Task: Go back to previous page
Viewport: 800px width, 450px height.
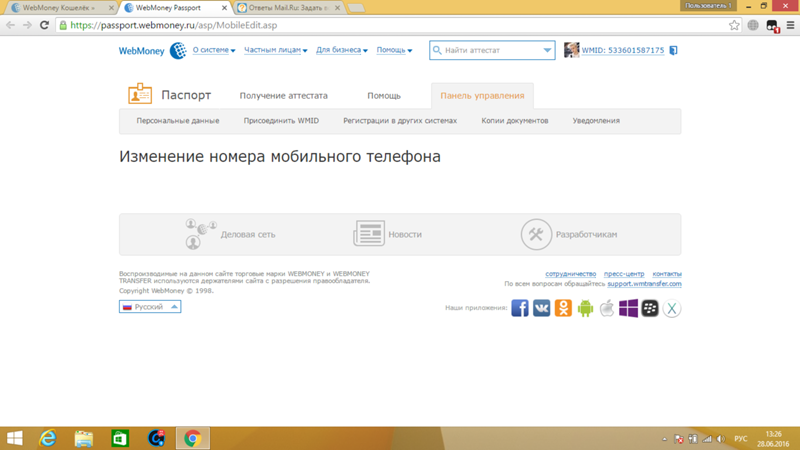Action: pos(10,25)
